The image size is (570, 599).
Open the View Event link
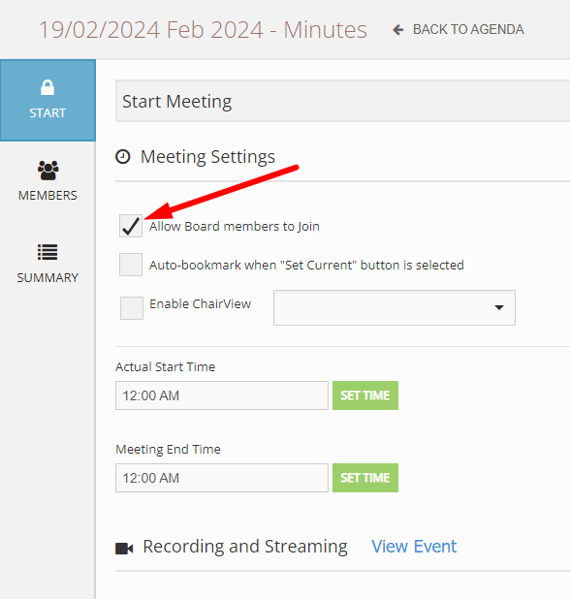[x=414, y=546]
